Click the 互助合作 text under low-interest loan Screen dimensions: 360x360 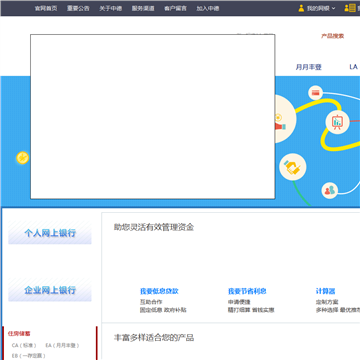click(x=151, y=302)
